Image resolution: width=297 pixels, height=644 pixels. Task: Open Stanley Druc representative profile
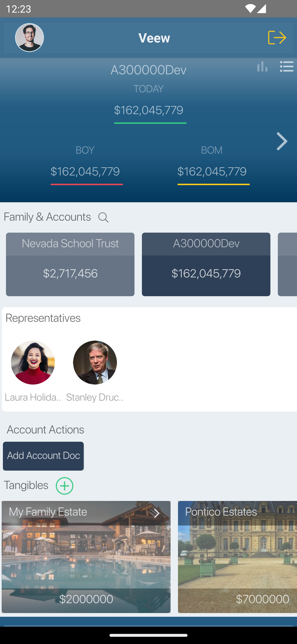click(x=95, y=362)
